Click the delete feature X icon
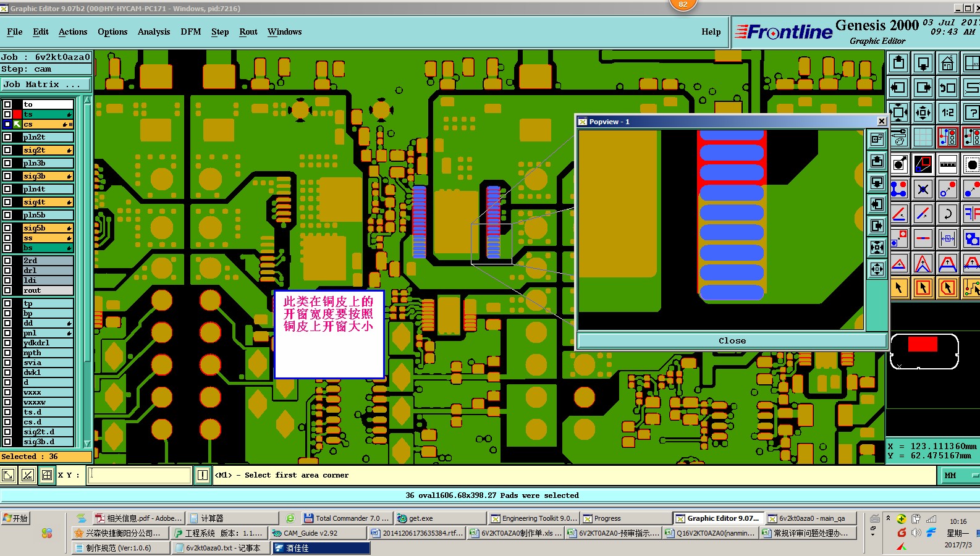The width and height of the screenshot is (980, 556). coord(923,189)
